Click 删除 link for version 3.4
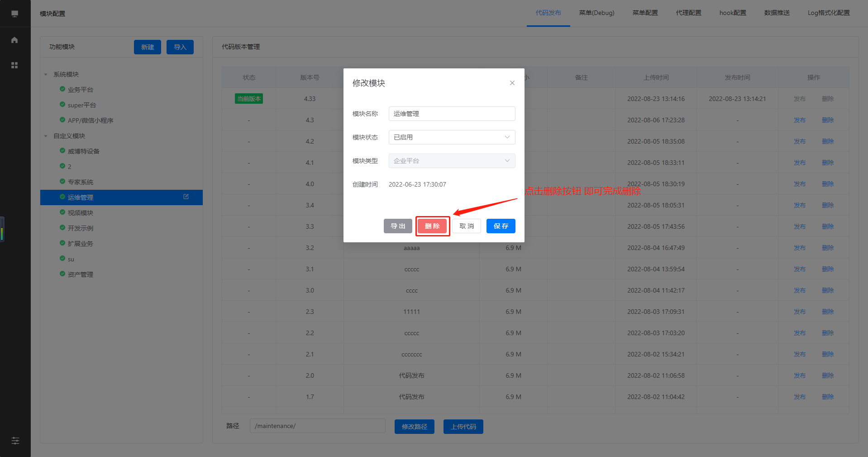The width and height of the screenshot is (868, 457). point(828,205)
